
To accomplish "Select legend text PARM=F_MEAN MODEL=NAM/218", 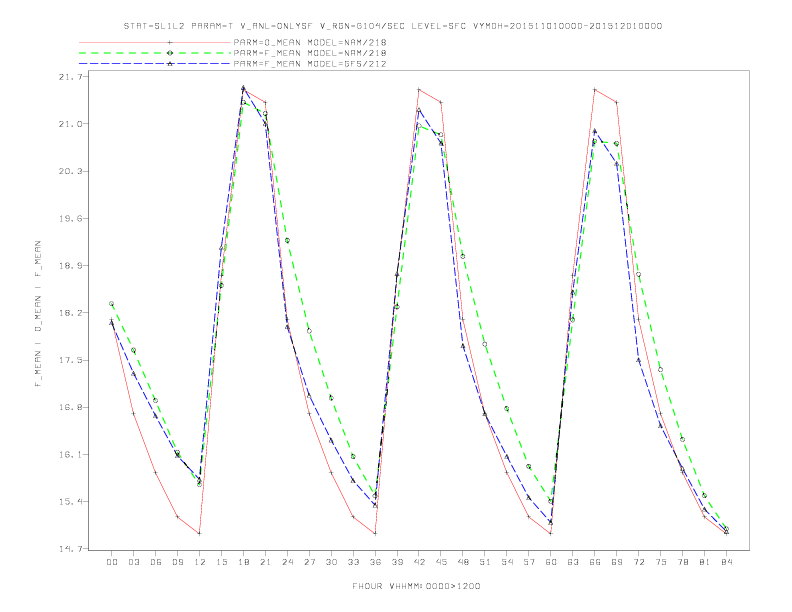I will pos(310,53).
